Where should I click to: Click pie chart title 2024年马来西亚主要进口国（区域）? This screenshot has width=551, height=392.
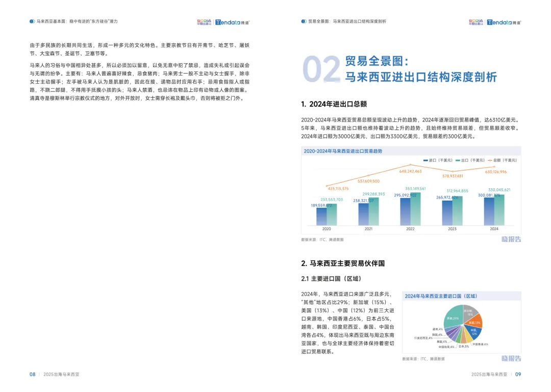click(x=441, y=297)
